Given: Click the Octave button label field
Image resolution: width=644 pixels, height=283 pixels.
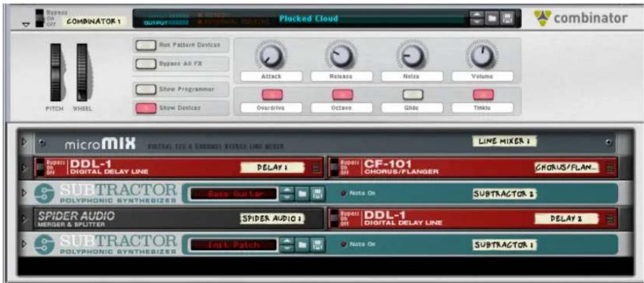Looking at the screenshot, I should click(x=341, y=108).
